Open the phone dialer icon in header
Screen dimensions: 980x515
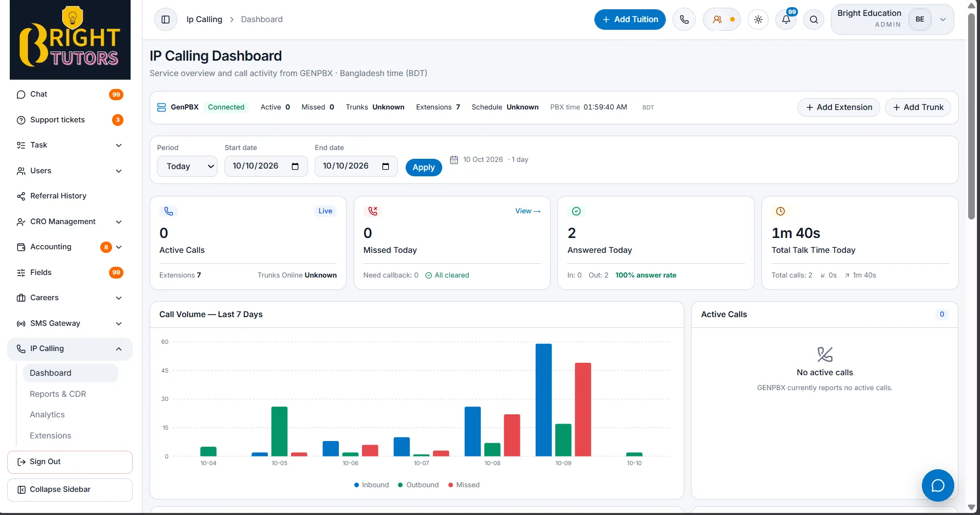[684, 20]
